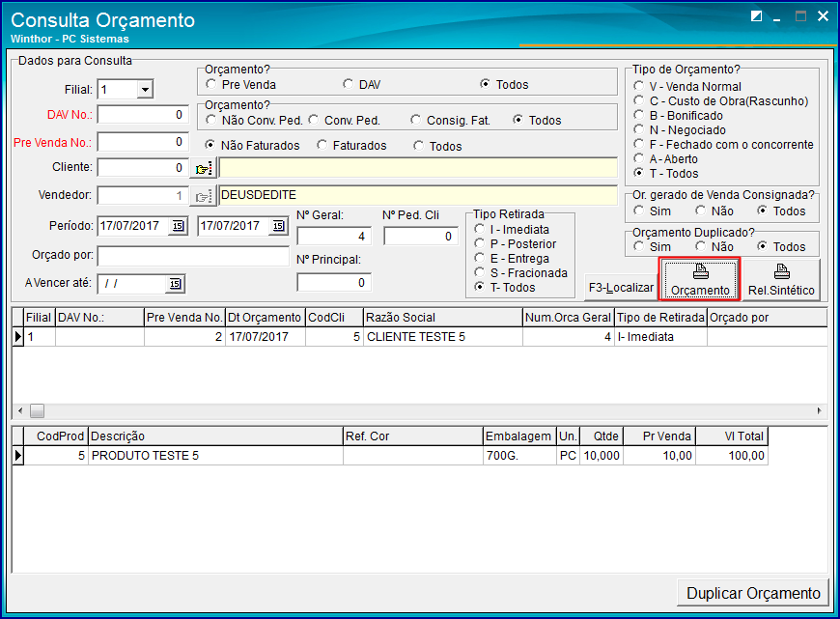Toggle the window restore icon in title bar

[x=756, y=16]
